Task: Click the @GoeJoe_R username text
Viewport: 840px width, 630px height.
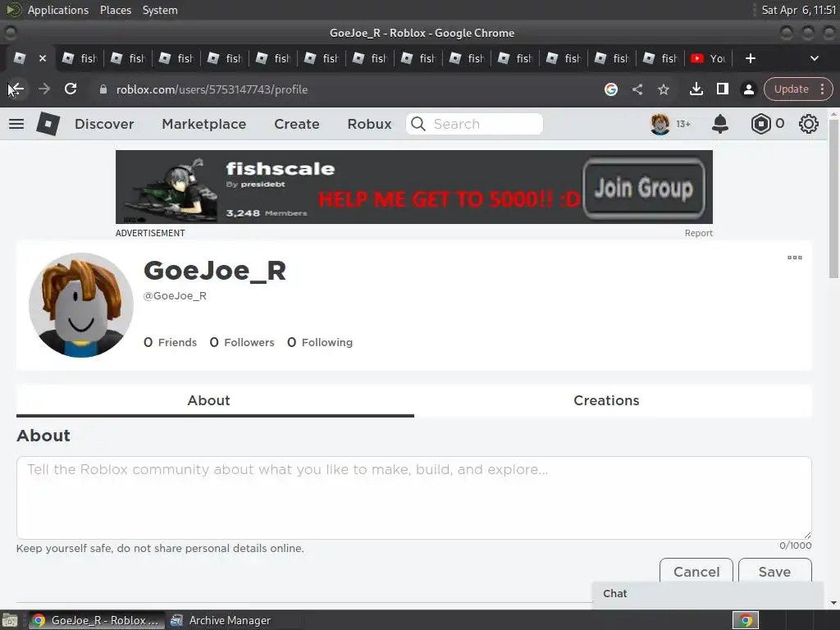Action: 175,295
